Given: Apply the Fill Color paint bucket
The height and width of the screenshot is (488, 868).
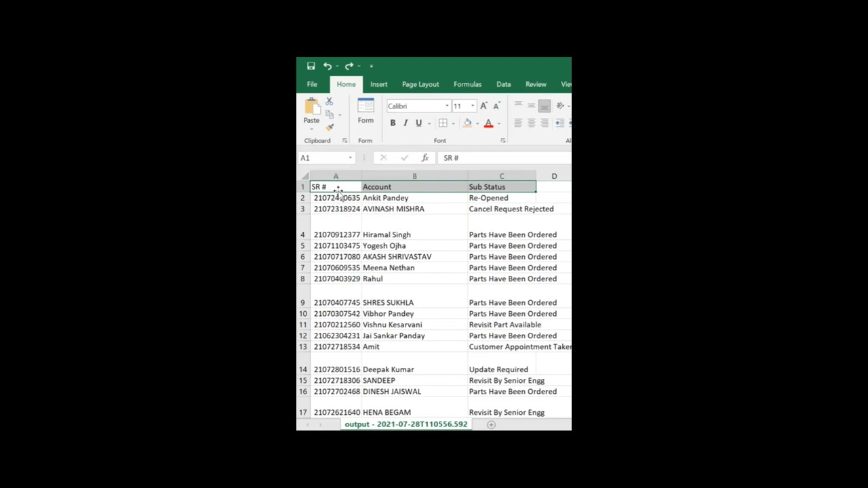Looking at the screenshot, I should [x=467, y=123].
